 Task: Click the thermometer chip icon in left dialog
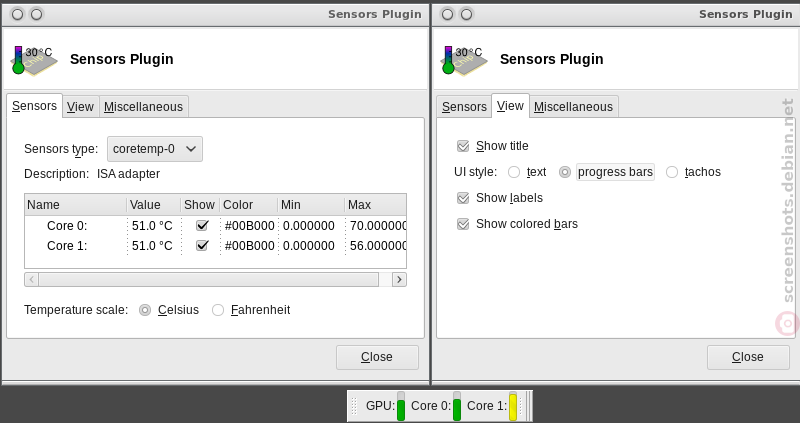(34, 60)
